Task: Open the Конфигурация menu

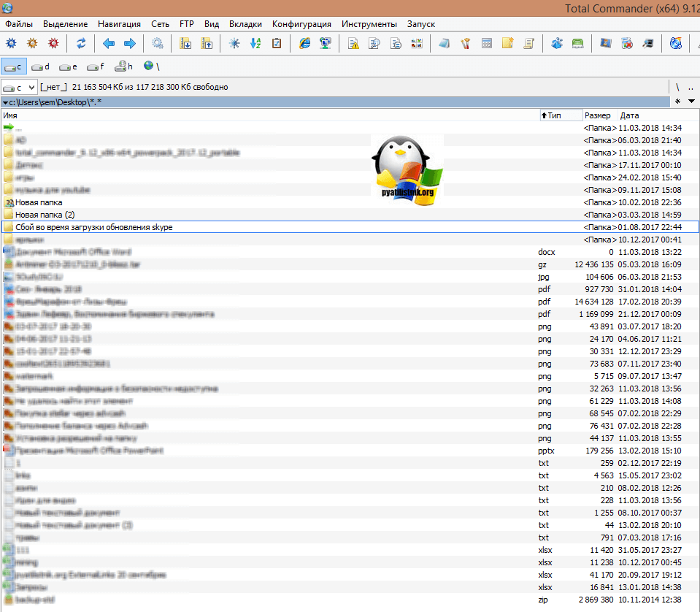Action: coord(301,24)
